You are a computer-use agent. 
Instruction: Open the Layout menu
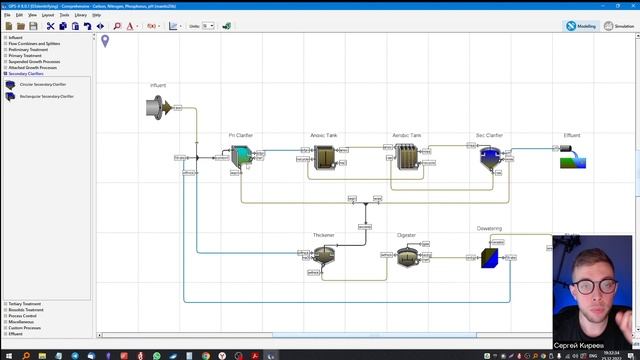coord(48,15)
